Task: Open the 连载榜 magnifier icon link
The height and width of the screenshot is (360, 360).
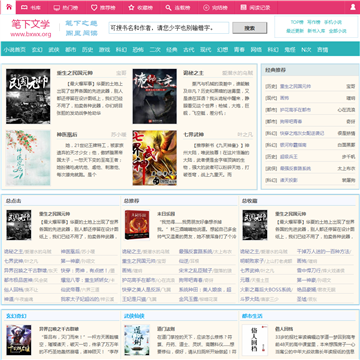Action: tap(178, 7)
